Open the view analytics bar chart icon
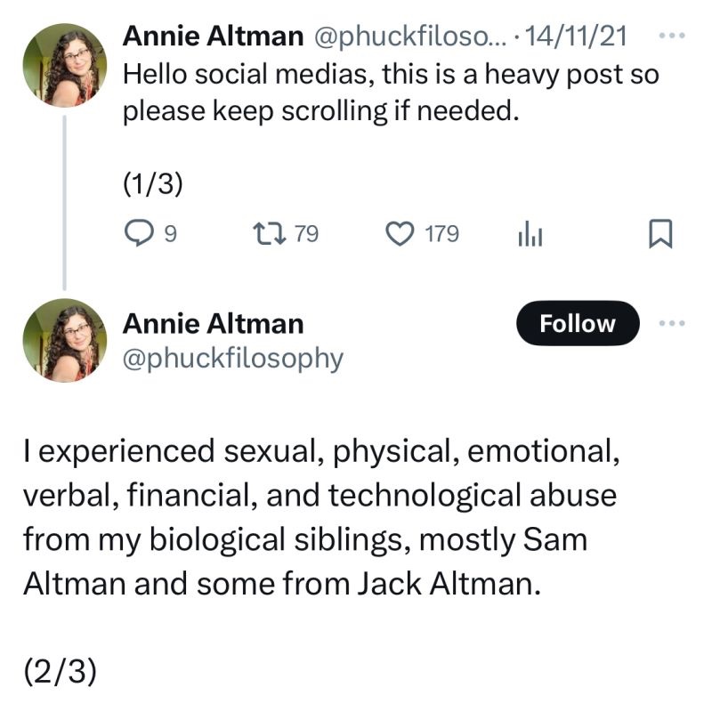 click(530, 234)
